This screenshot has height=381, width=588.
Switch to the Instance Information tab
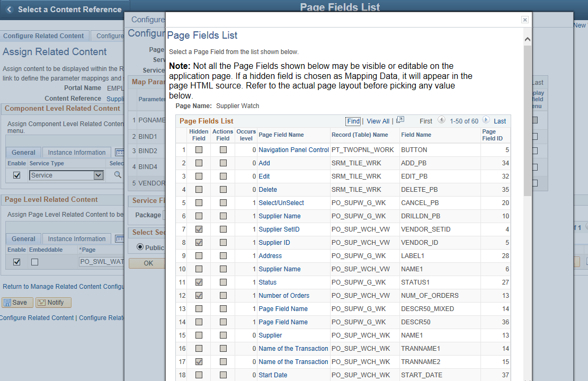pos(76,152)
